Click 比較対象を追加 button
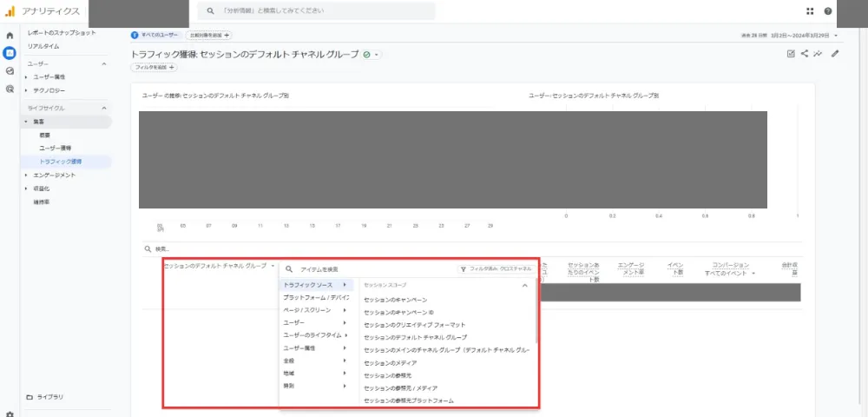This screenshot has height=417, width=868. pyautogui.click(x=208, y=35)
